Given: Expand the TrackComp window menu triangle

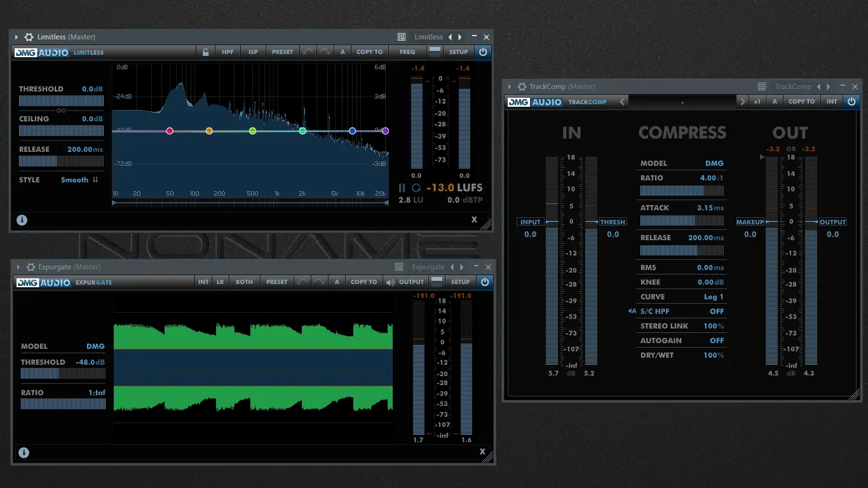Looking at the screenshot, I should pyautogui.click(x=509, y=86).
